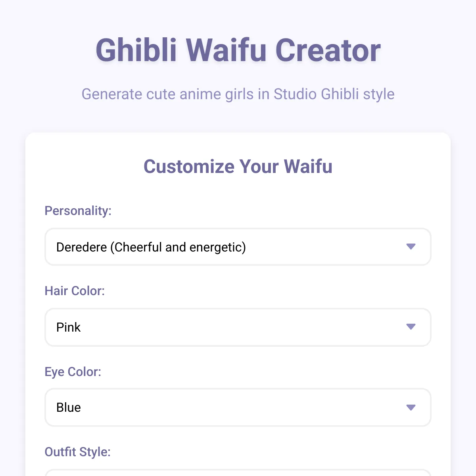Screen dimensions: 476x476
Task: Open the Eye Color dropdown
Action: pos(238,407)
